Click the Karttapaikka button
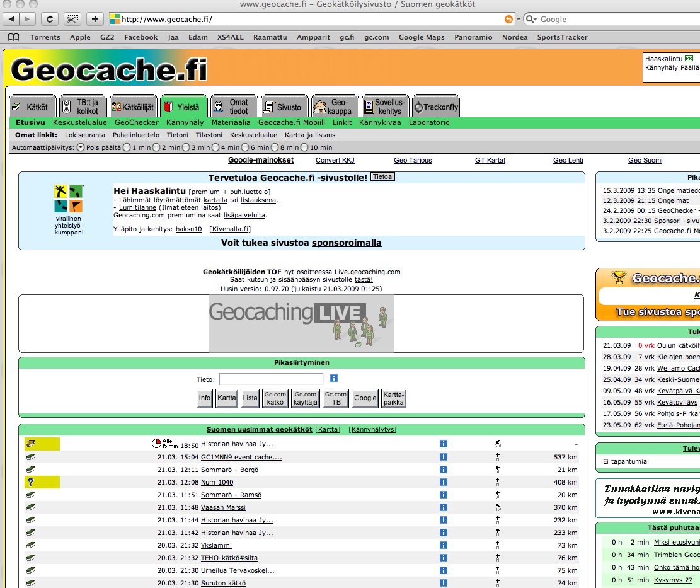The height and width of the screenshot is (588, 700). (x=394, y=398)
